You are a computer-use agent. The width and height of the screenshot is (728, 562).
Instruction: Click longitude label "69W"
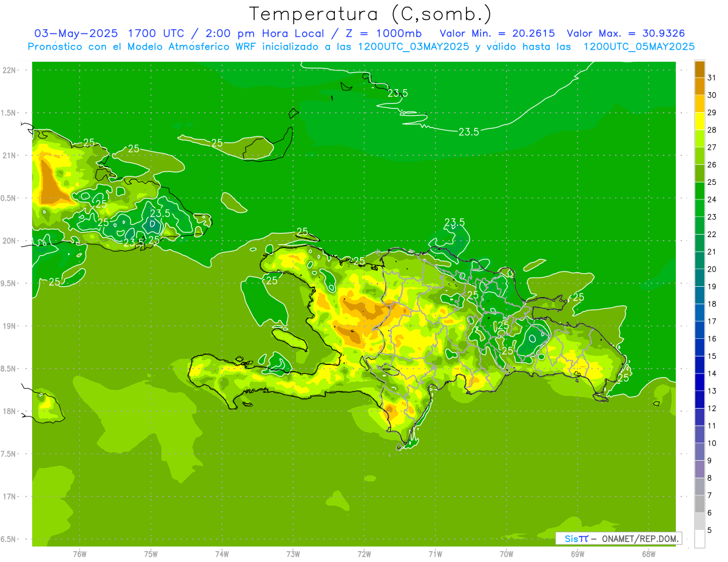coord(578,554)
